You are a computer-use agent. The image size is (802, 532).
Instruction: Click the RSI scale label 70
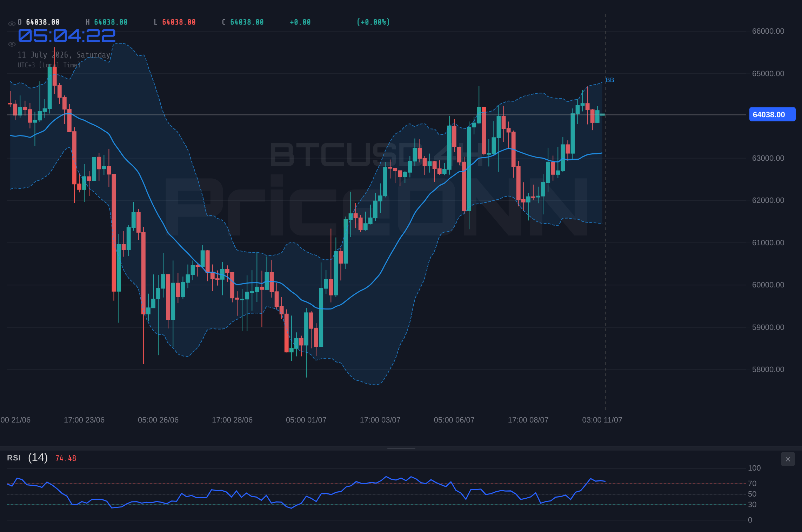pyautogui.click(x=752, y=484)
